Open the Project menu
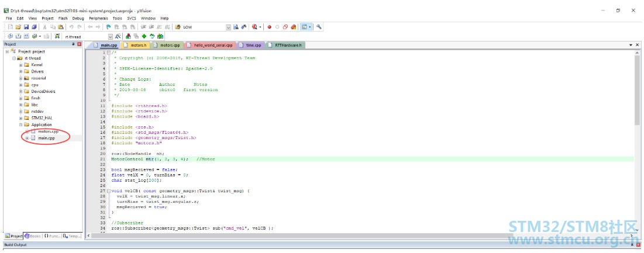644x253 pixels. pos(47,19)
